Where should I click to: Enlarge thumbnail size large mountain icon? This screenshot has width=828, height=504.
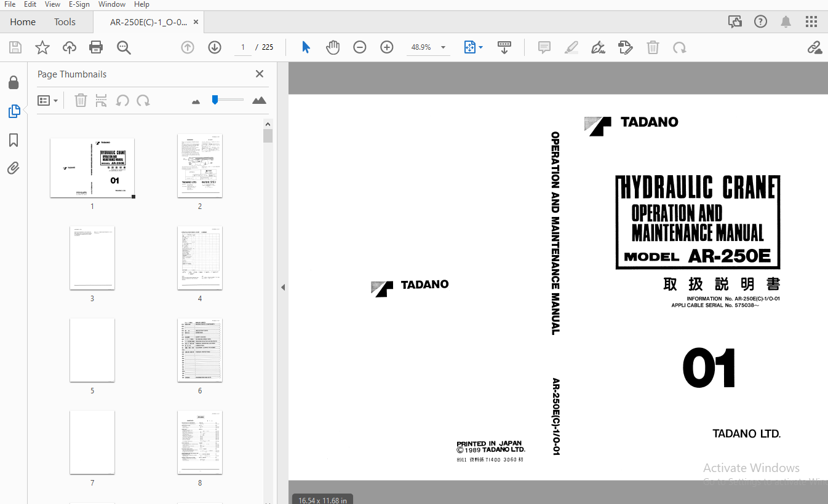pyautogui.click(x=259, y=100)
